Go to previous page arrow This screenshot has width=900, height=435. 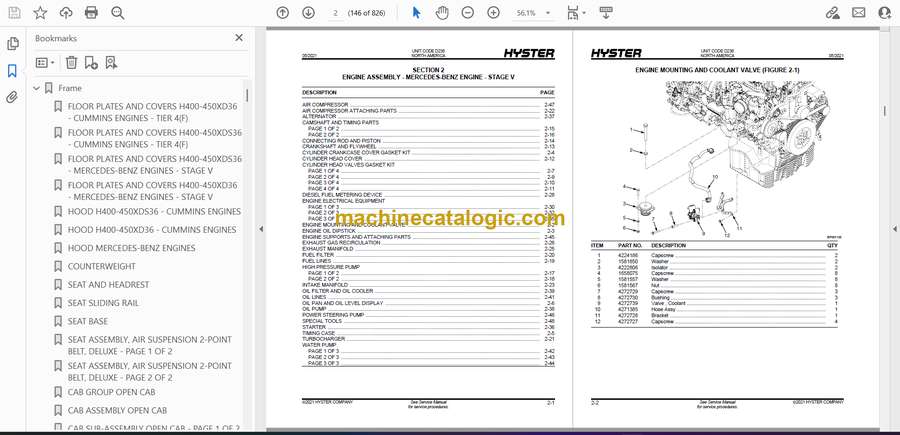tap(282, 13)
